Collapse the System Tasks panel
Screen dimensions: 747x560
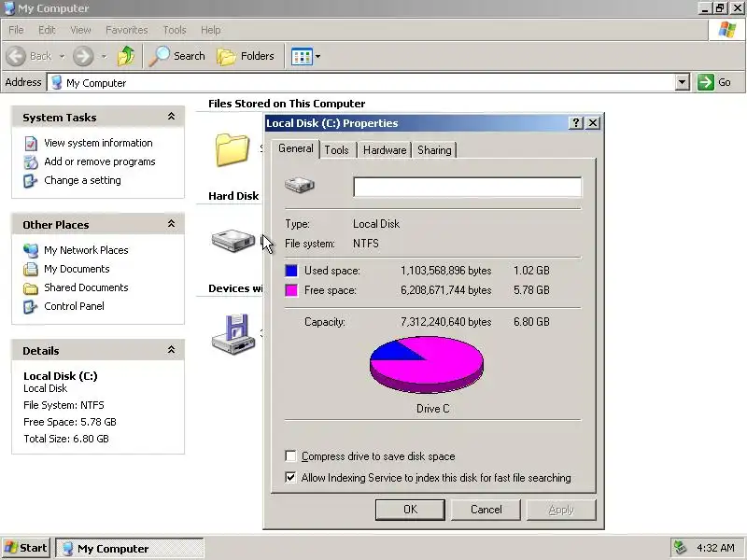[x=171, y=117]
